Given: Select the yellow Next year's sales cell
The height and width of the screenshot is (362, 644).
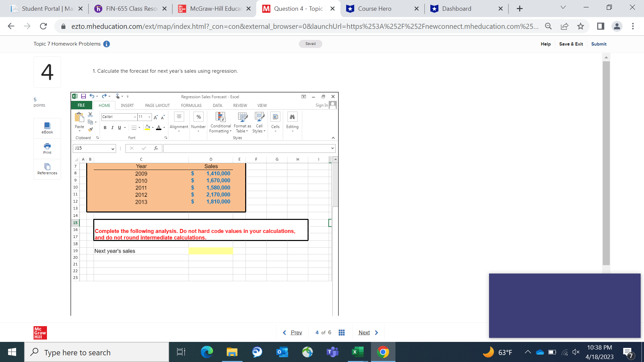Looking at the screenshot, I should tap(211, 251).
